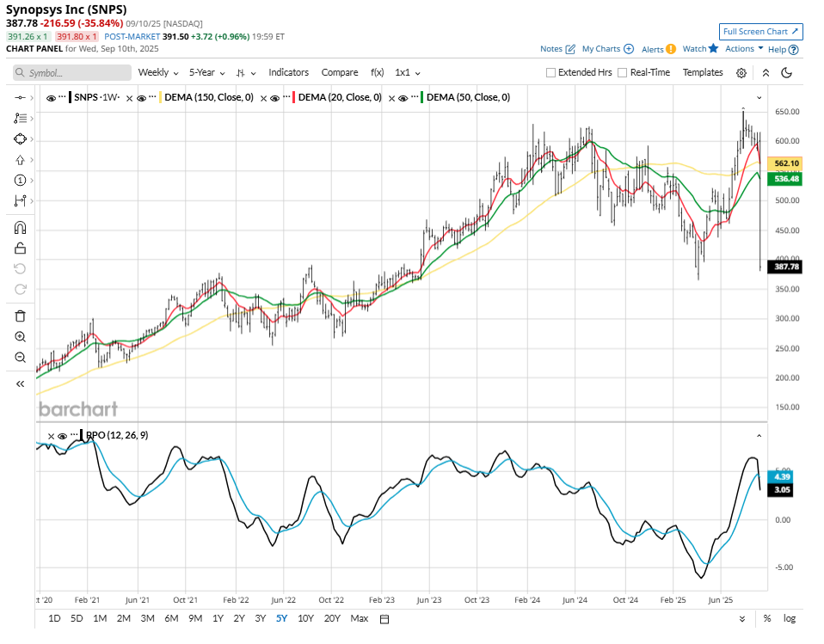This screenshot has width=824, height=644.
Task: Select the 3M range tab
Action: pyautogui.click(x=148, y=619)
